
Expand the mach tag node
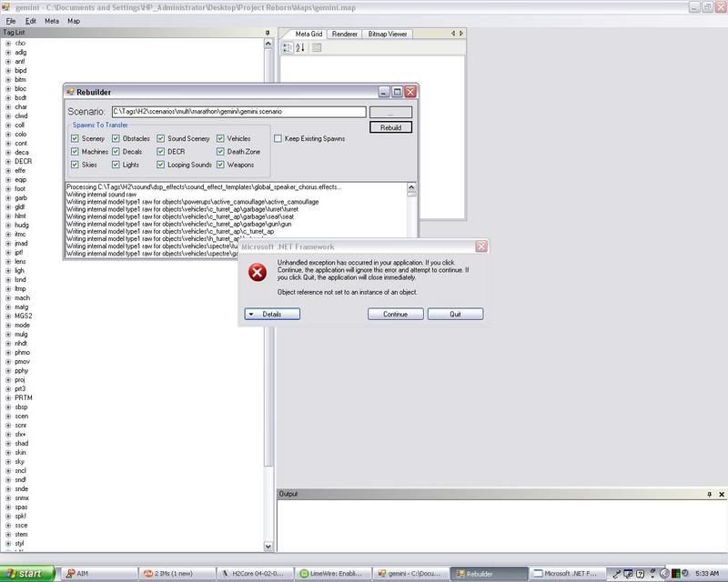[8, 298]
